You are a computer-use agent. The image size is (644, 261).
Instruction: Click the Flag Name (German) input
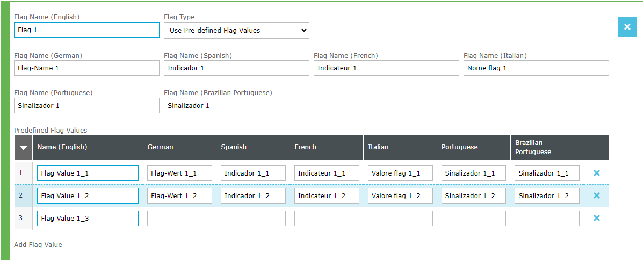(86, 68)
